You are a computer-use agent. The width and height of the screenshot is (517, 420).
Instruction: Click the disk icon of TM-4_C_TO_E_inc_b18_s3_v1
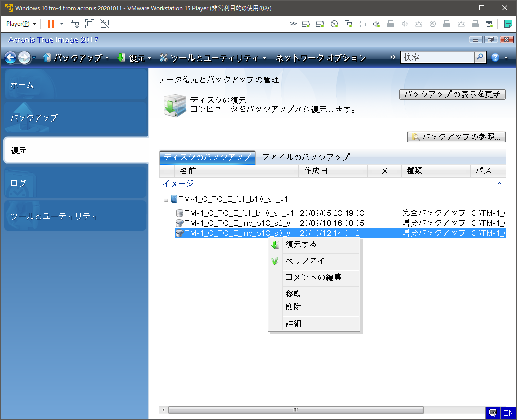coord(180,233)
